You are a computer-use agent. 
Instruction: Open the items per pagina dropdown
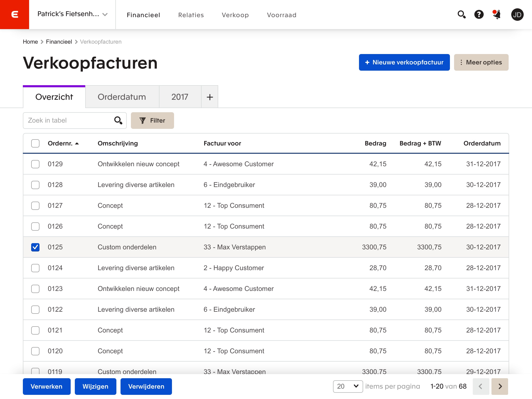348,387
